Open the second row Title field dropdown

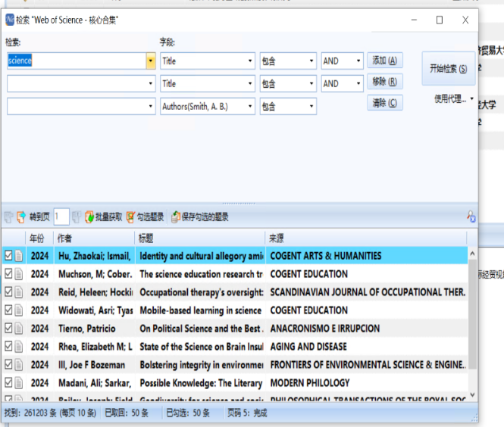point(250,84)
